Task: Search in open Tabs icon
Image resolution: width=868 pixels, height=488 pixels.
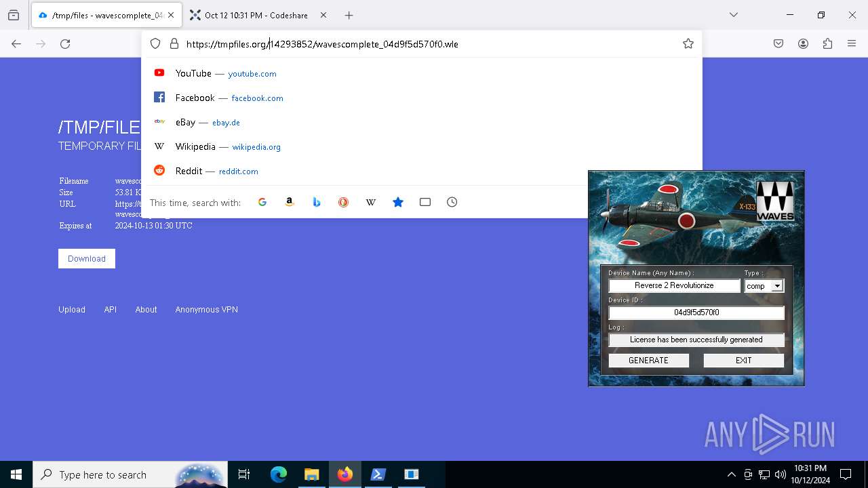Action: [425, 202]
